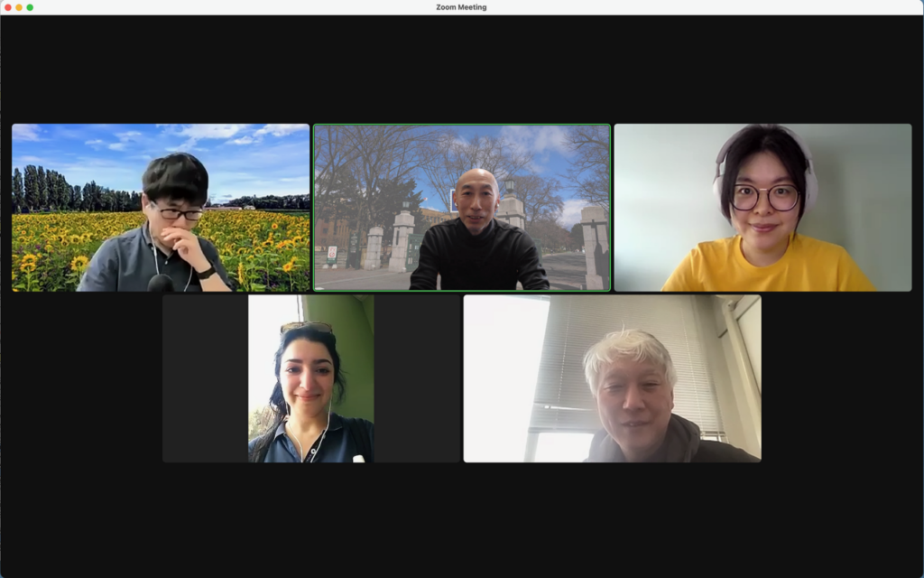924x578 pixels.
Task: Click the Zoom Meeting window title
Action: [461, 7]
